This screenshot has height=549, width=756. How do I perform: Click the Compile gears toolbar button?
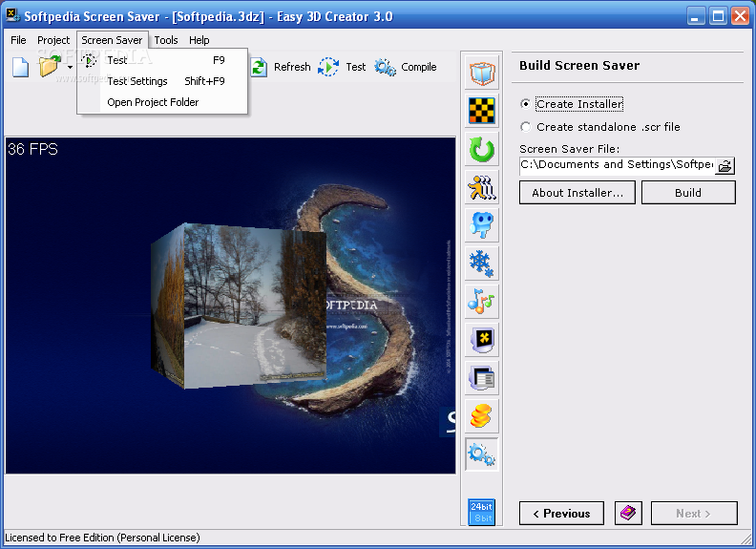(406, 67)
